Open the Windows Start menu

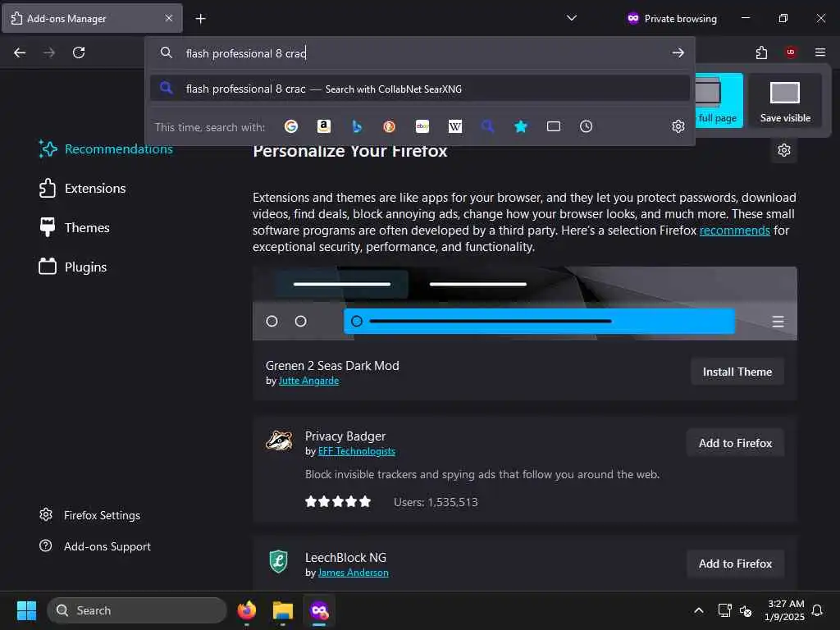26,610
